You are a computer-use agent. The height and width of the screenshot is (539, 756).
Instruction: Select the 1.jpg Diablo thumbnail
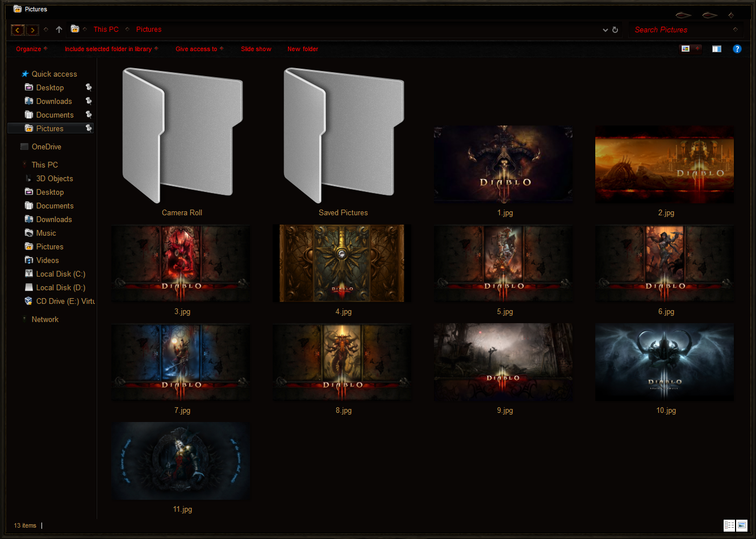(503, 164)
